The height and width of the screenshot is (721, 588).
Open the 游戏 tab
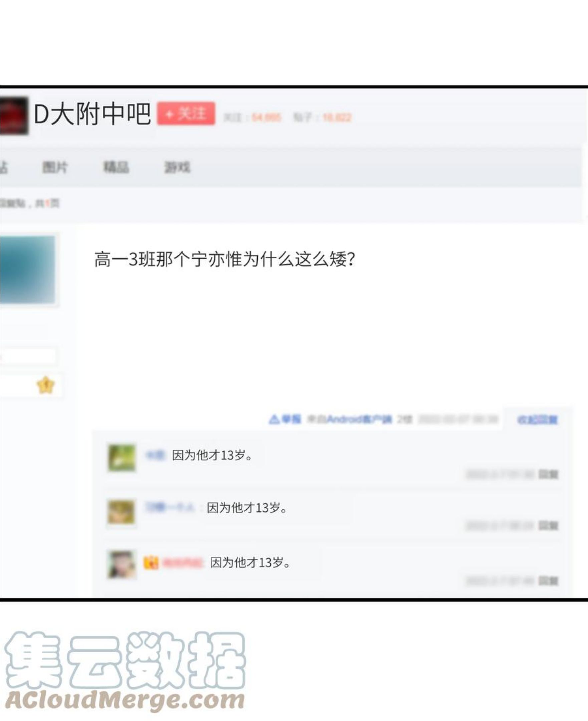(x=177, y=167)
